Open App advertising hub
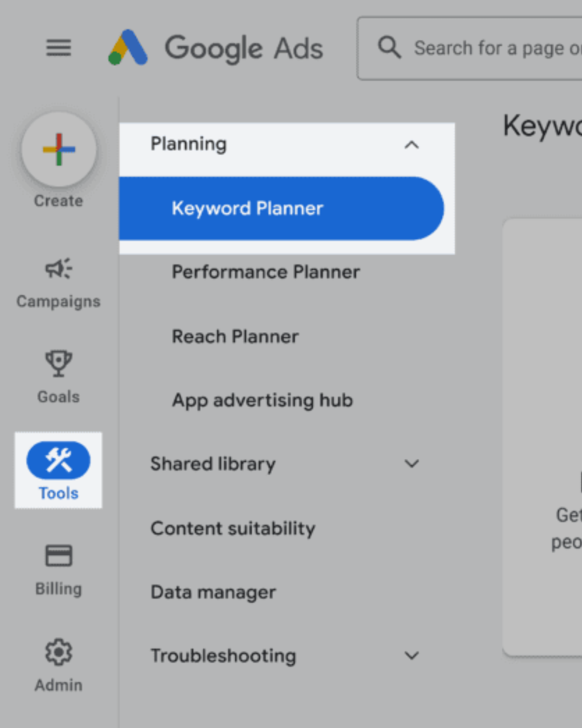Image resolution: width=582 pixels, height=728 pixels. point(262,401)
